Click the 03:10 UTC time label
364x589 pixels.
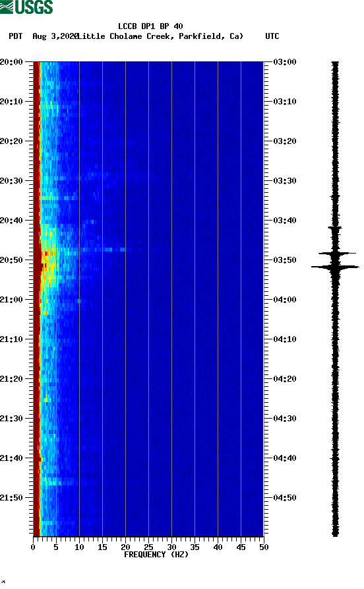pos(285,102)
